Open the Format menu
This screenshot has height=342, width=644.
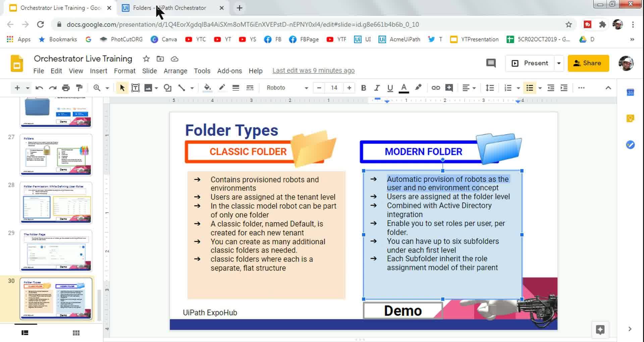[x=124, y=71]
